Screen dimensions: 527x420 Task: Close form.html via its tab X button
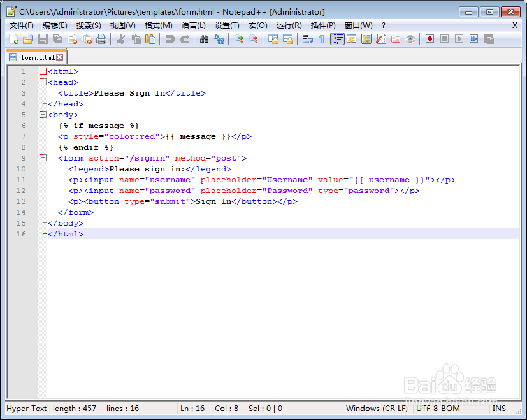point(60,56)
